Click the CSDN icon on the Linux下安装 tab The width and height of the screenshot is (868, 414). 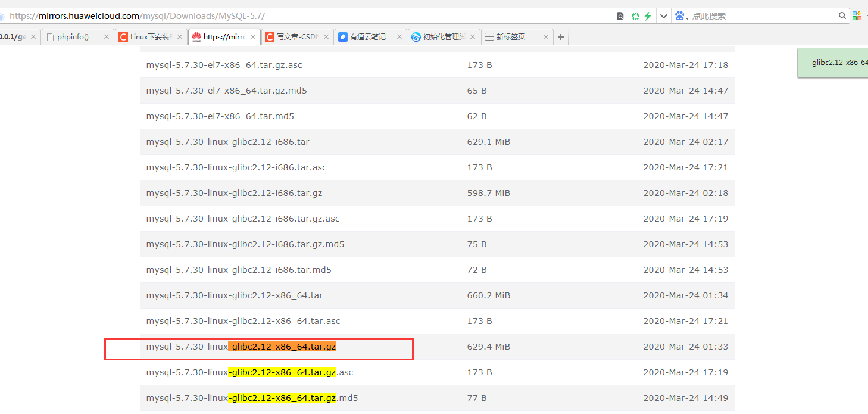pyautogui.click(x=124, y=36)
